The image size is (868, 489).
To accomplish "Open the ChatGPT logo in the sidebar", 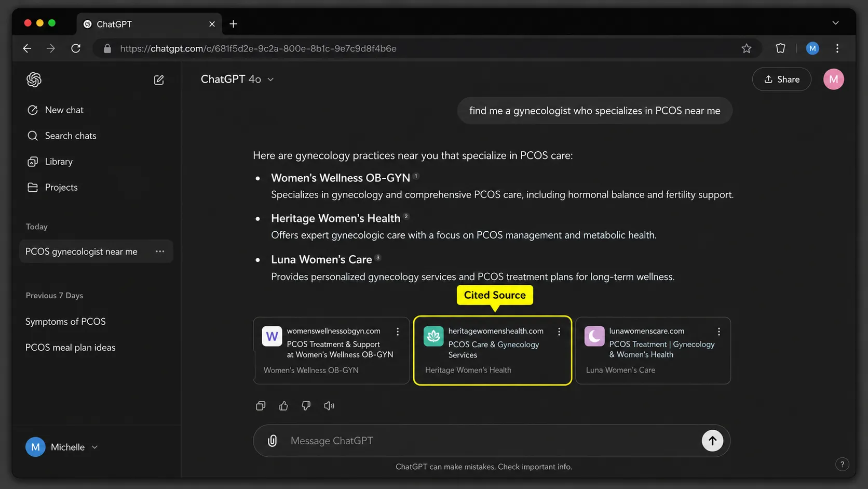I will pyautogui.click(x=34, y=80).
